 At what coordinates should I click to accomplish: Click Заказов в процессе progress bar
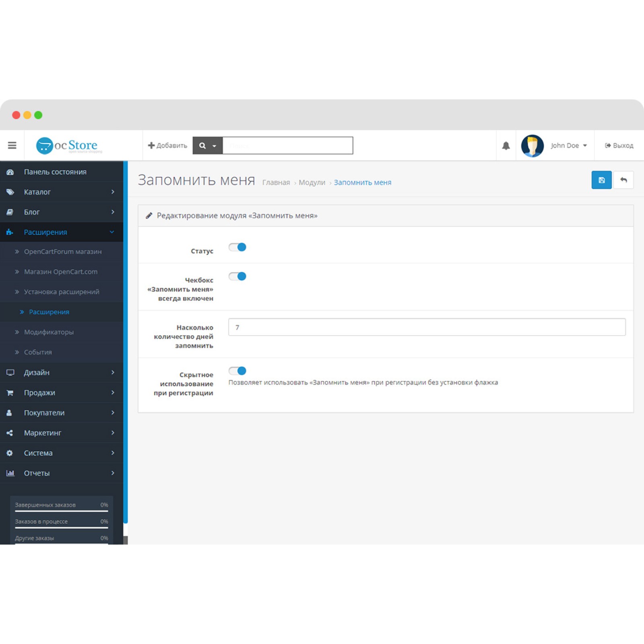[62, 528]
